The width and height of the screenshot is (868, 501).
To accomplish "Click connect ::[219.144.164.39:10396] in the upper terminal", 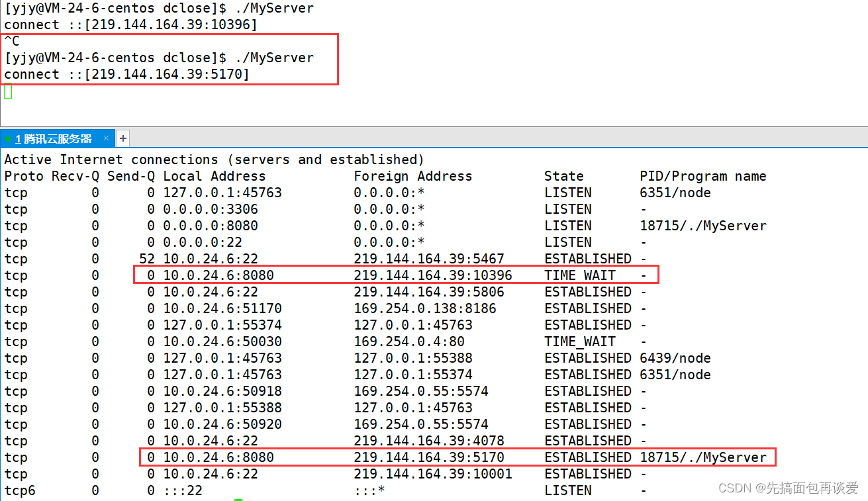I will point(130,25).
